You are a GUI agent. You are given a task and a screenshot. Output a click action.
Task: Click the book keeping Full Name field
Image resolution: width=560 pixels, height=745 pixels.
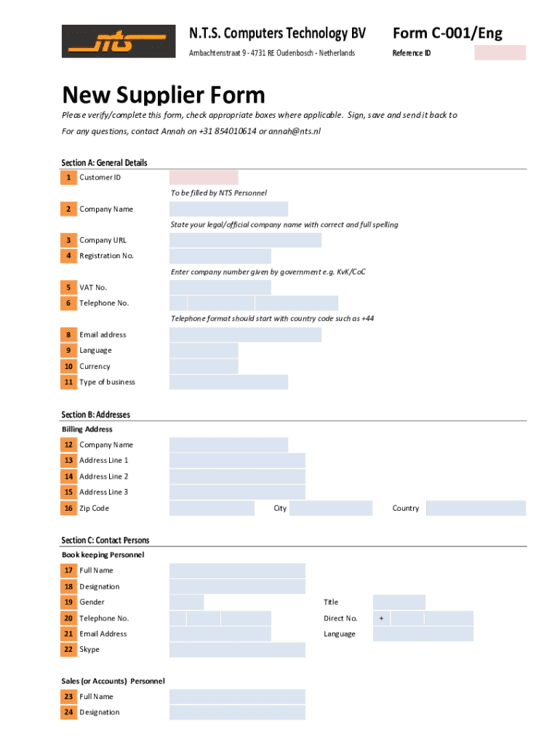pos(237,571)
